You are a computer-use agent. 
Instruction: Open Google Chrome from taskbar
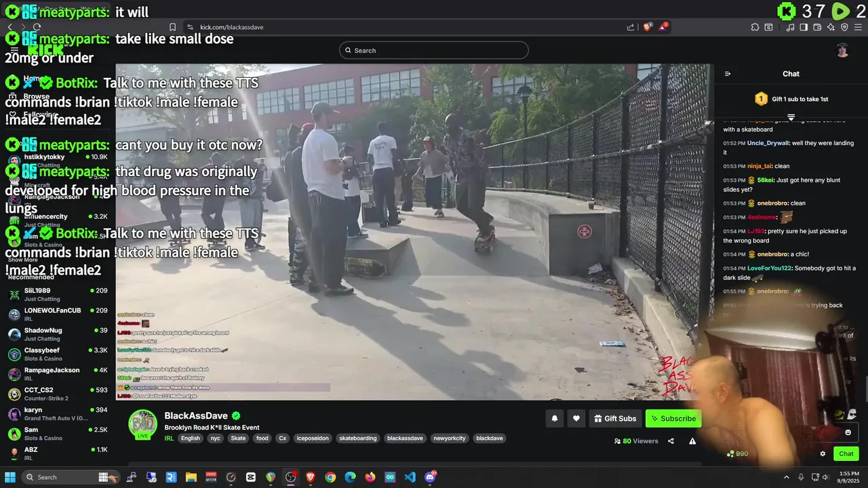pyautogui.click(x=330, y=477)
